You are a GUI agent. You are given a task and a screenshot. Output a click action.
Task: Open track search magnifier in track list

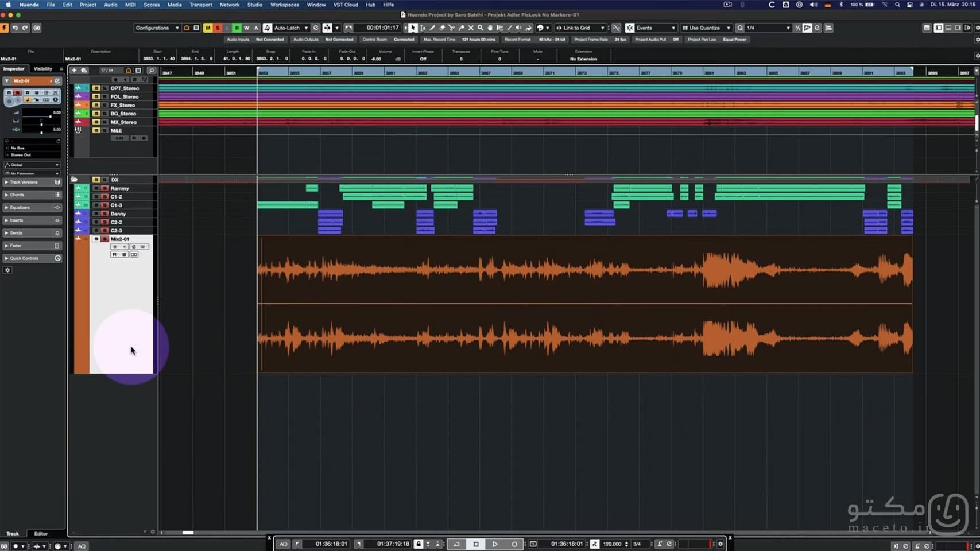[x=152, y=71]
